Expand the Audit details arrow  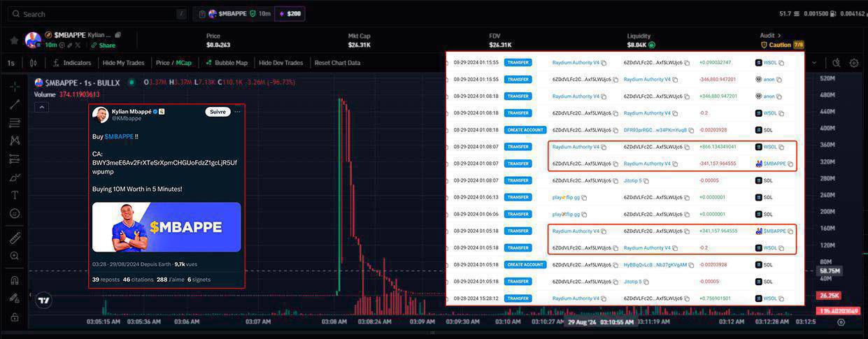tap(780, 36)
